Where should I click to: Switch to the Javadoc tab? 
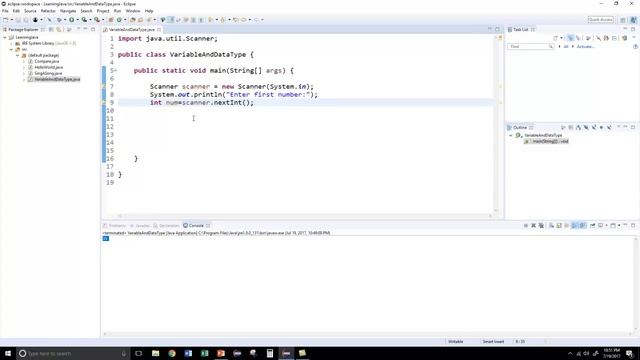(140, 226)
